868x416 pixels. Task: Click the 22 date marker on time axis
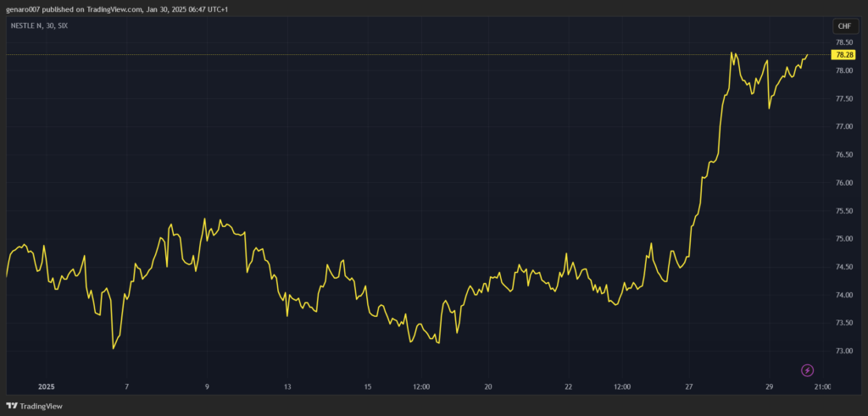(568, 386)
